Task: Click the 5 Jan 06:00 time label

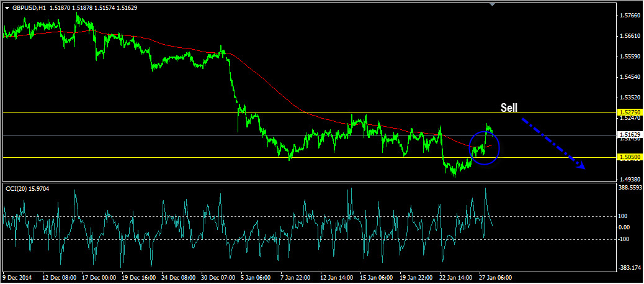Action: (x=257, y=277)
